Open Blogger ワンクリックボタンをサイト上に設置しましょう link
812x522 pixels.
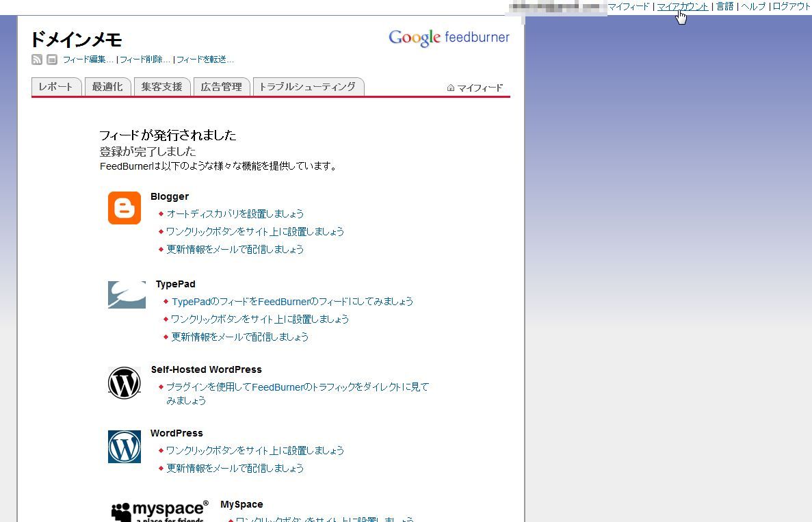tap(255, 231)
